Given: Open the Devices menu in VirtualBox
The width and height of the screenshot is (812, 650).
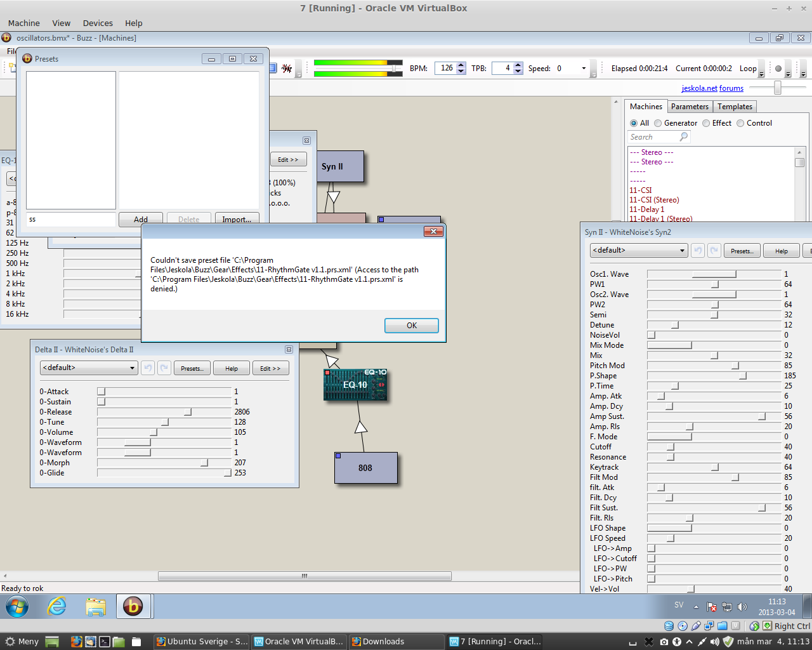Looking at the screenshot, I should 98,23.
